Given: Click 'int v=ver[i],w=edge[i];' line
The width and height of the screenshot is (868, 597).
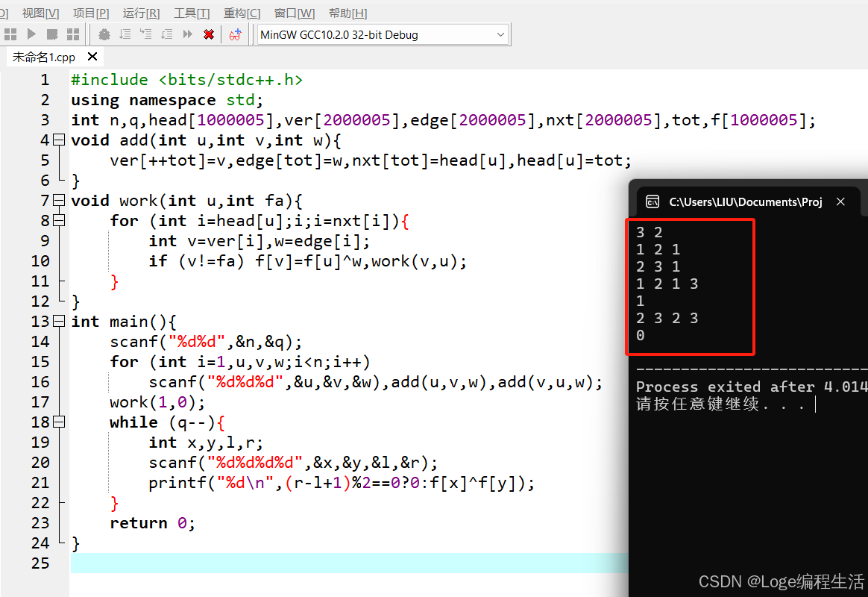Looking at the screenshot, I should point(259,241).
